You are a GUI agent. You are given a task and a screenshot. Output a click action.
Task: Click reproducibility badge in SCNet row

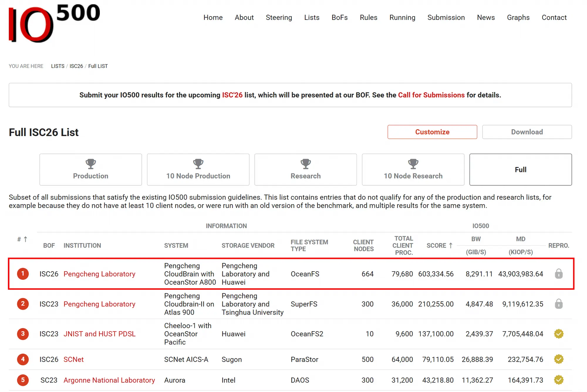[559, 359]
